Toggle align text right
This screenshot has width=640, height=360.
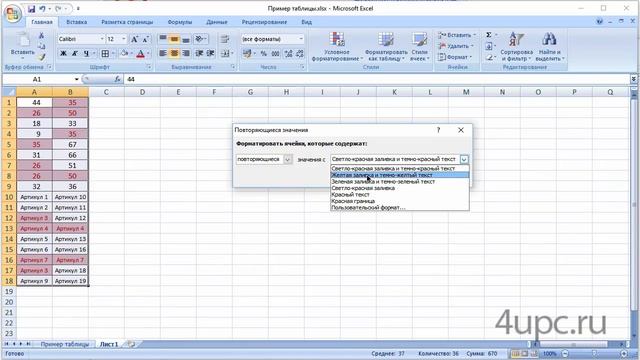(186, 53)
